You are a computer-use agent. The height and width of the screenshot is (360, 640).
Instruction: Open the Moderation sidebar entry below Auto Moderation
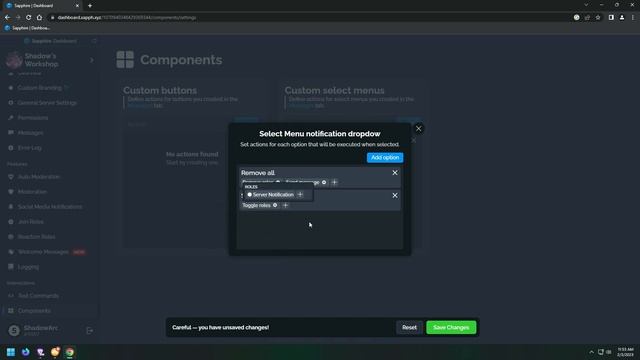coord(32,191)
